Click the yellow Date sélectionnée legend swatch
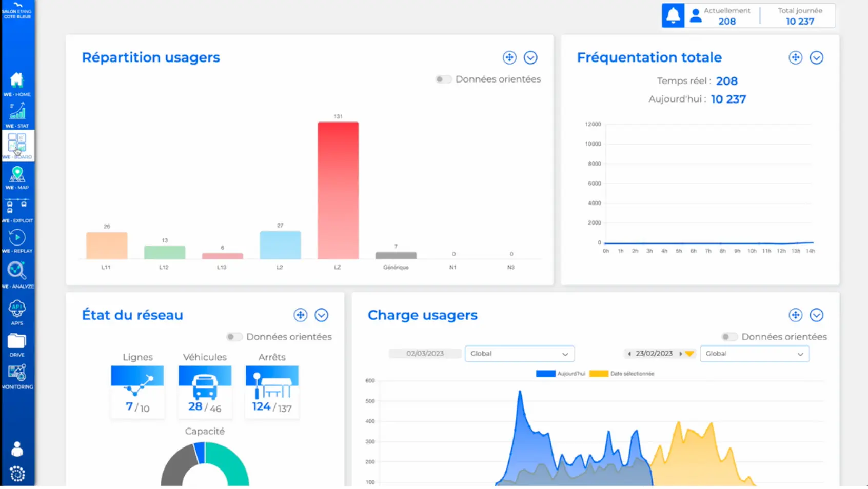Screen dimensions: 868x489 coord(599,374)
